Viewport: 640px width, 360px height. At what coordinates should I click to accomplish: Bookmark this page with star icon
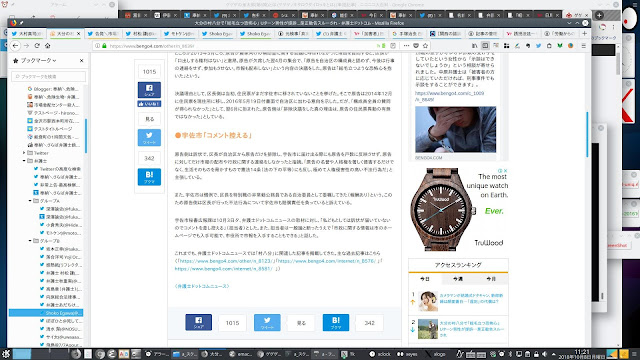coord(425,46)
